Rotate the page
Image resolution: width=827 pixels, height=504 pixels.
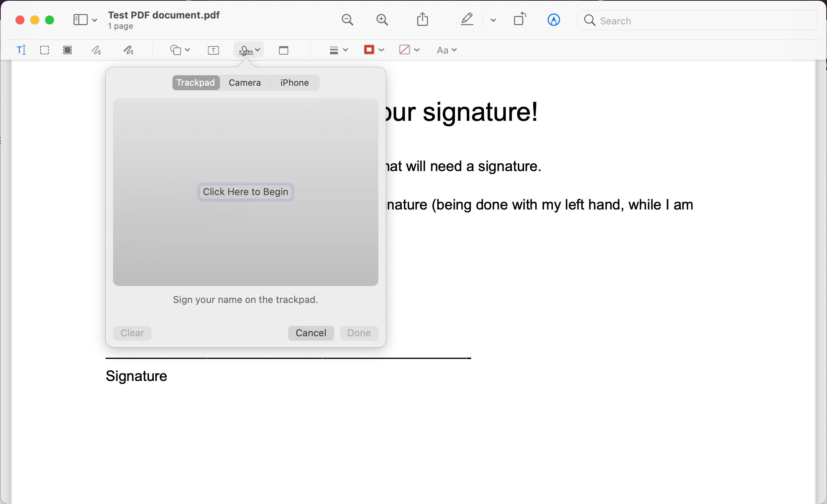520,19
